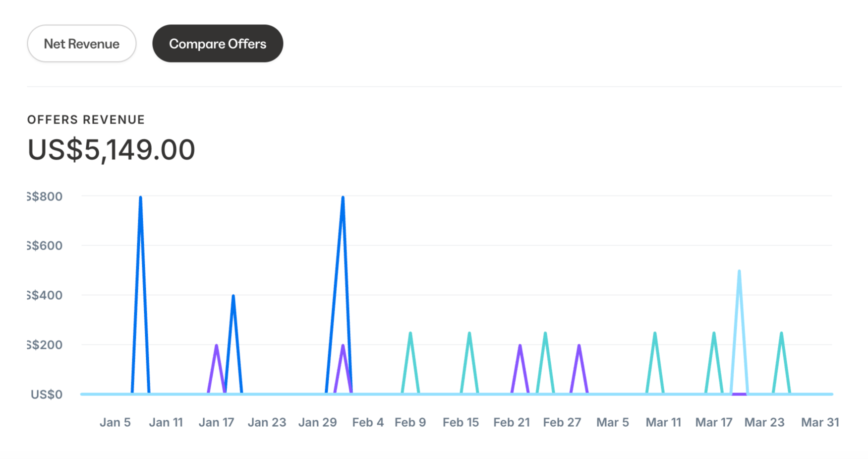Click the teal peak above Mar 11
The height and width of the screenshot is (459, 868).
pyautogui.click(x=655, y=333)
